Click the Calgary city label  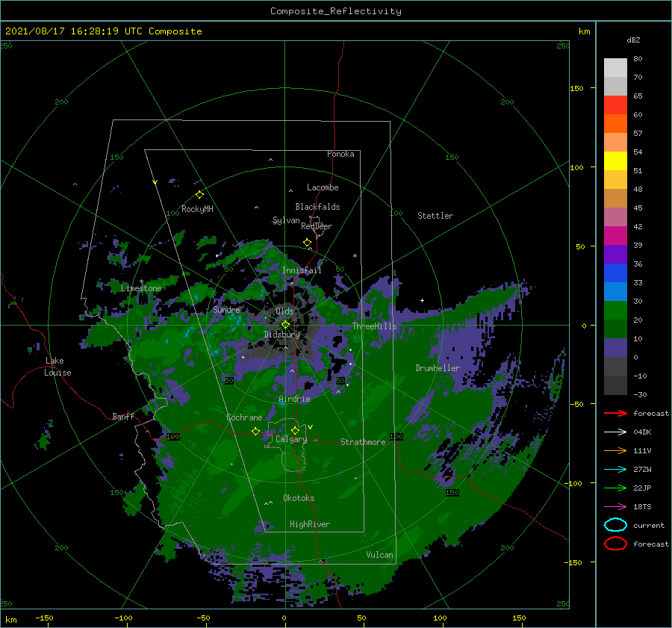click(291, 439)
